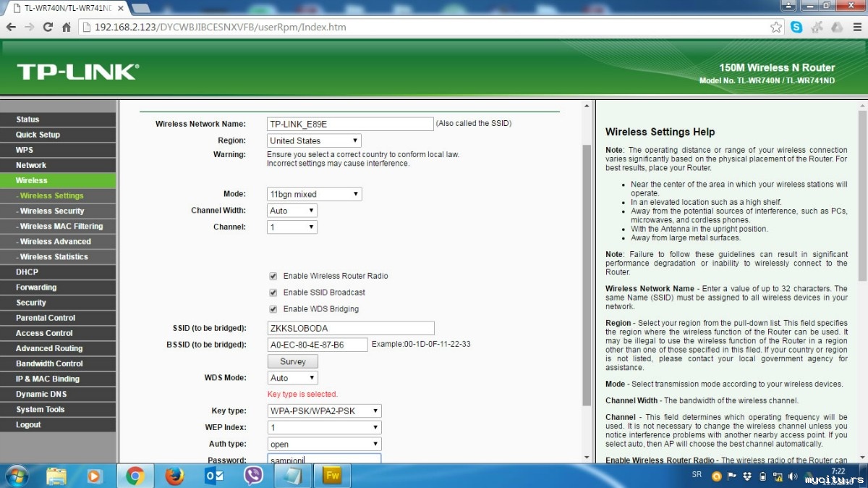This screenshot has width=868, height=488.
Task: Open the WPS menu item
Action: (x=58, y=150)
